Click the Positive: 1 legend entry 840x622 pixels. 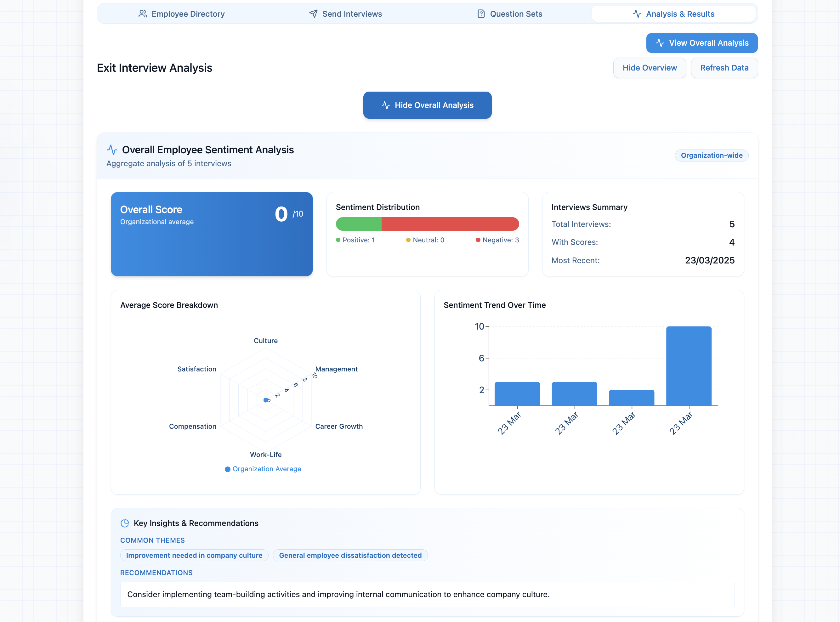tap(355, 240)
